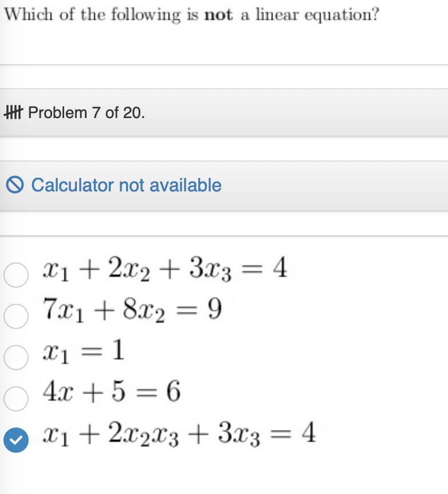Screen dimensions: 448x494
Task: Select the radio button for x1 + 2x2 + 3x3 = 4
Action: pyautogui.click(x=16, y=275)
